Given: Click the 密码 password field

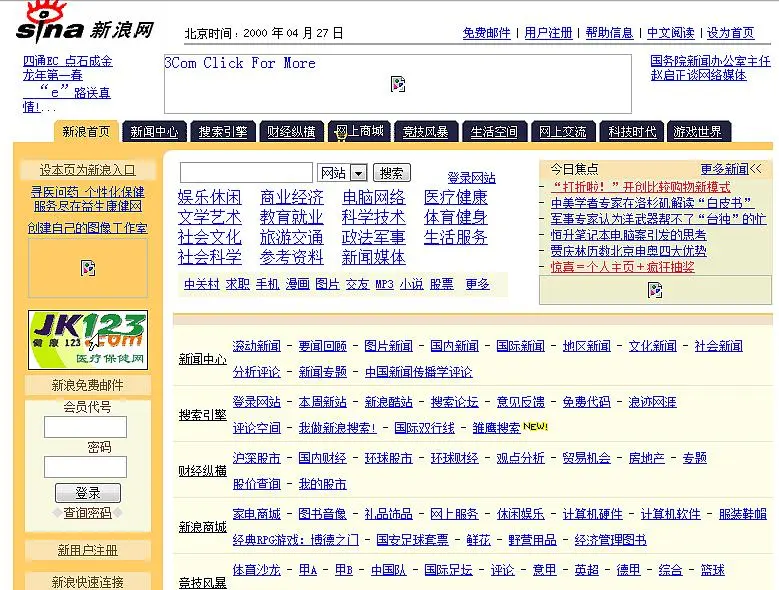Looking at the screenshot, I should point(85,467).
